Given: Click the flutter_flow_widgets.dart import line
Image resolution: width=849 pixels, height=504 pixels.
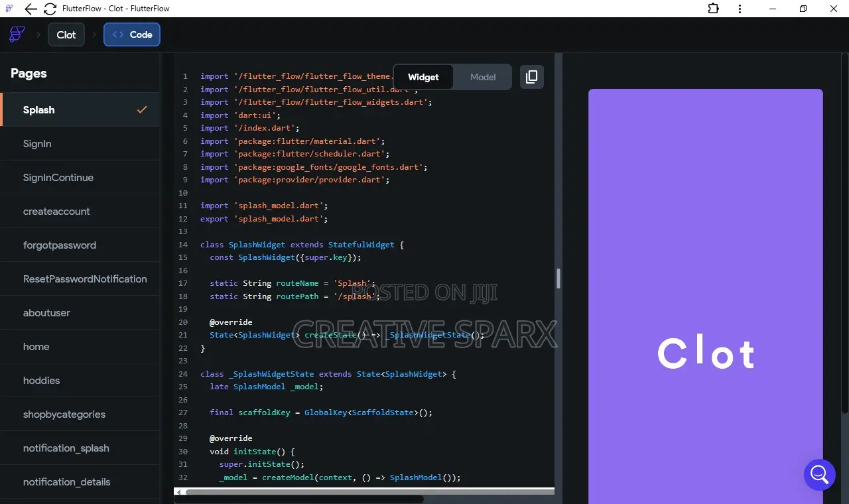Looking at the screenshot, I should tap(316, 102).
